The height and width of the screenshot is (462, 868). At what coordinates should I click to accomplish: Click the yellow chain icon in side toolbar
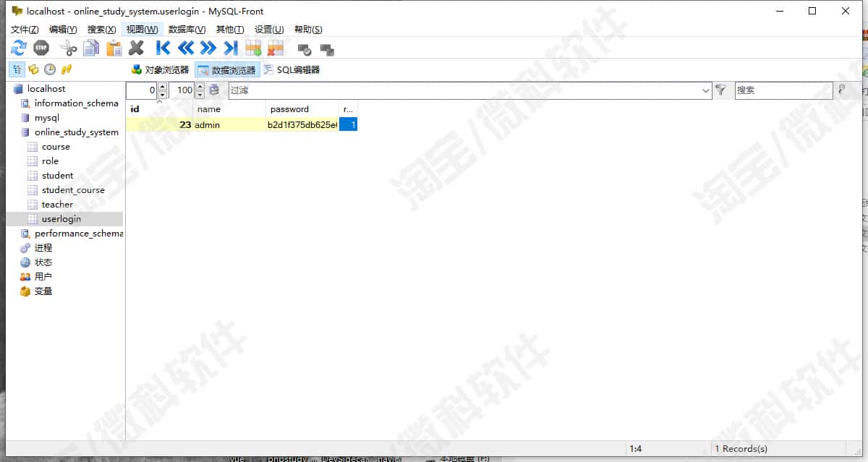coord(67,69)
